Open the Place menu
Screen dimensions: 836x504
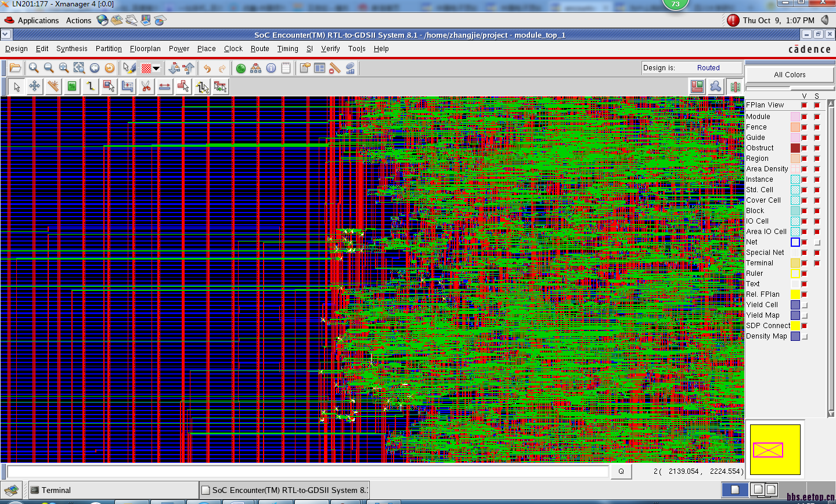coord(206,49)
